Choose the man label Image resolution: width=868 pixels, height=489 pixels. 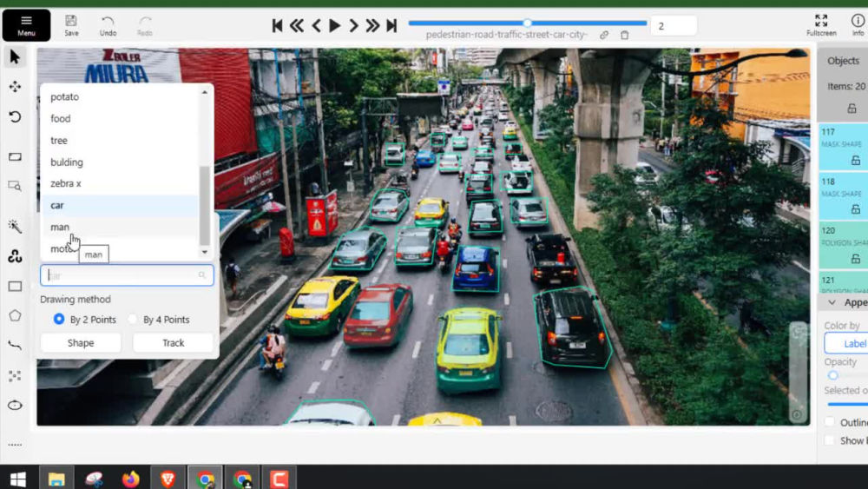pyautogui.click(x=120, y=227)
